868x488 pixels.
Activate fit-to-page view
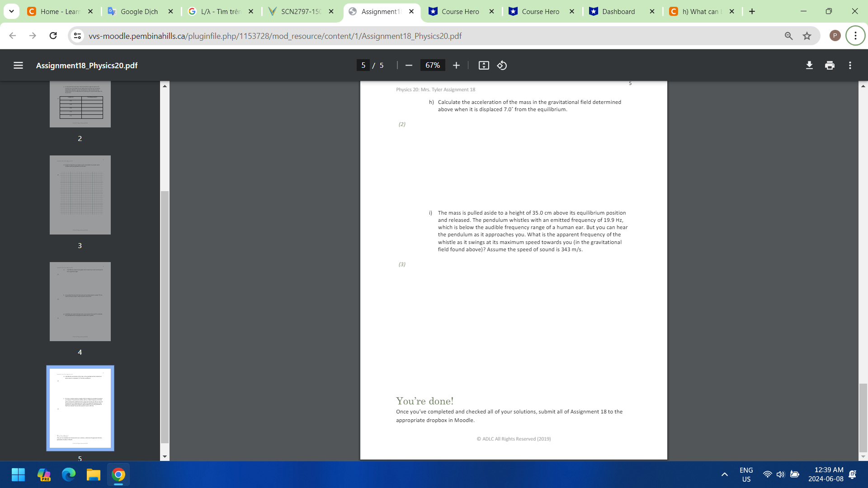(x=484, y=65)
